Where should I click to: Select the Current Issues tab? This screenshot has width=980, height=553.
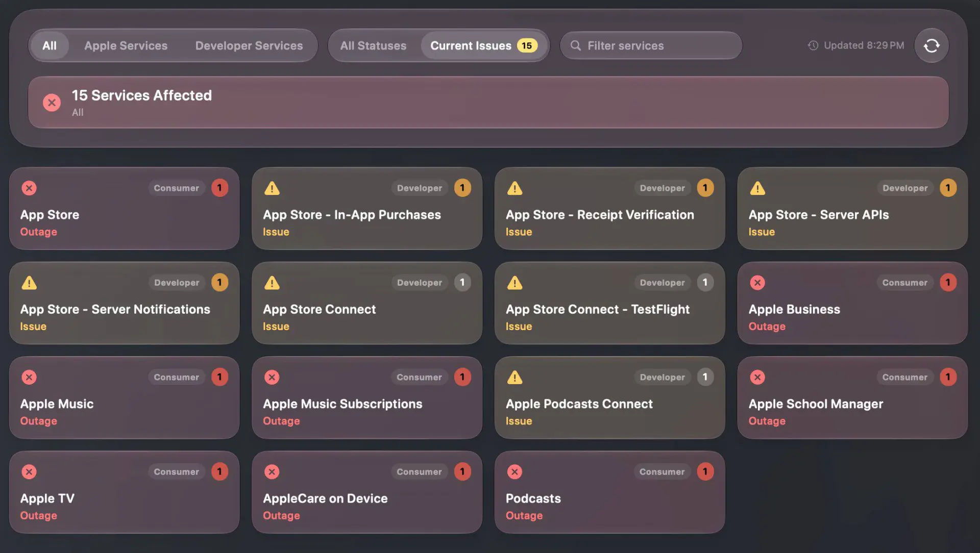(x=483, y=45)
